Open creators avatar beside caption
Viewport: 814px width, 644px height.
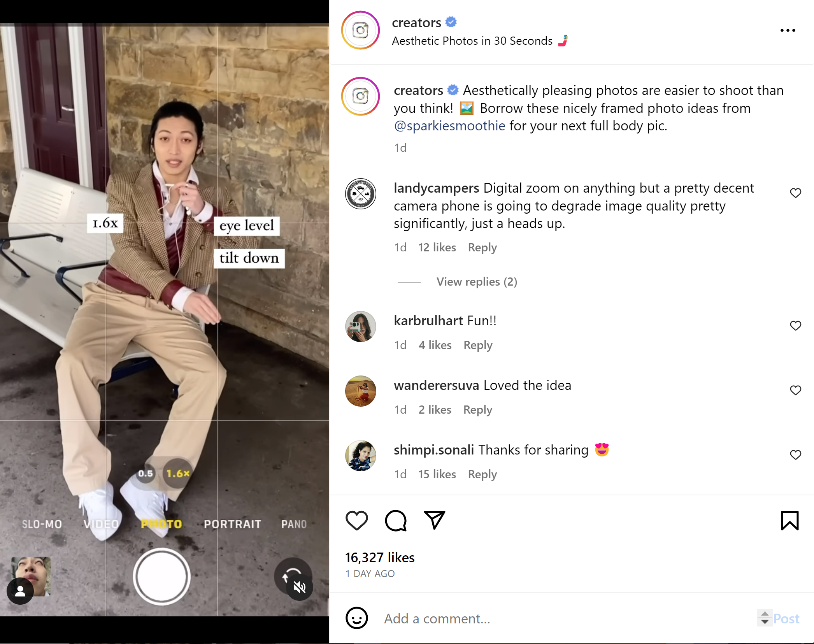pyautogui.click(x=360, y=96)
